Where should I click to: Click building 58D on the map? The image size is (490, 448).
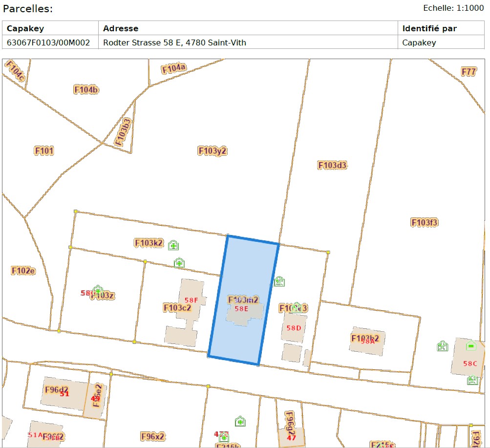click(x=294, y=328)
